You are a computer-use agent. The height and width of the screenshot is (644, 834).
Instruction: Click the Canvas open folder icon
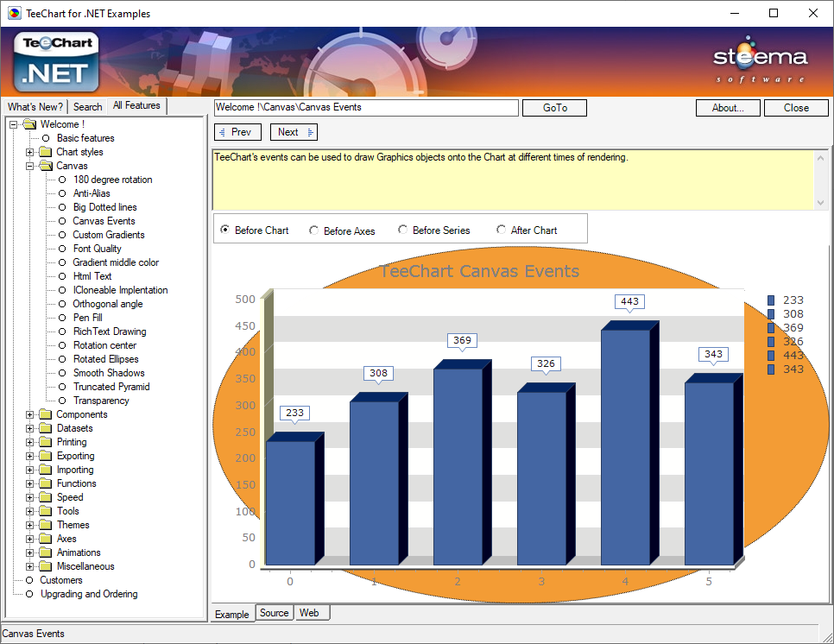coord(46,166)
